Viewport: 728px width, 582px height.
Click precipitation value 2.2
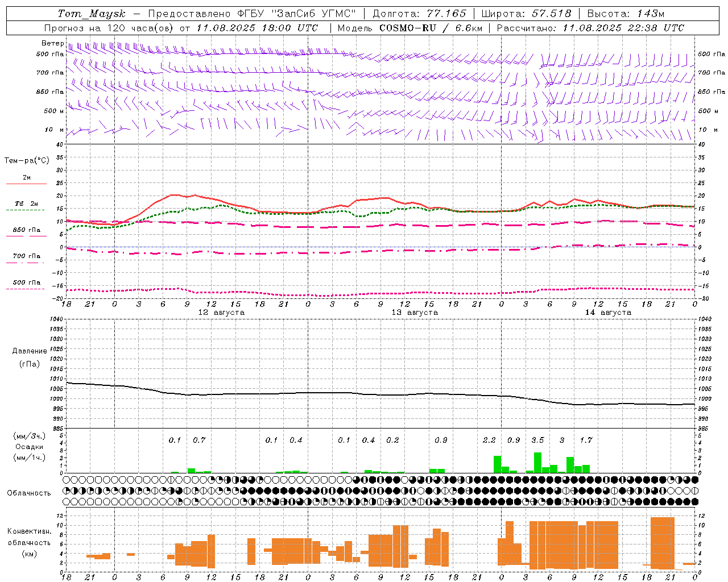[489, 440]
